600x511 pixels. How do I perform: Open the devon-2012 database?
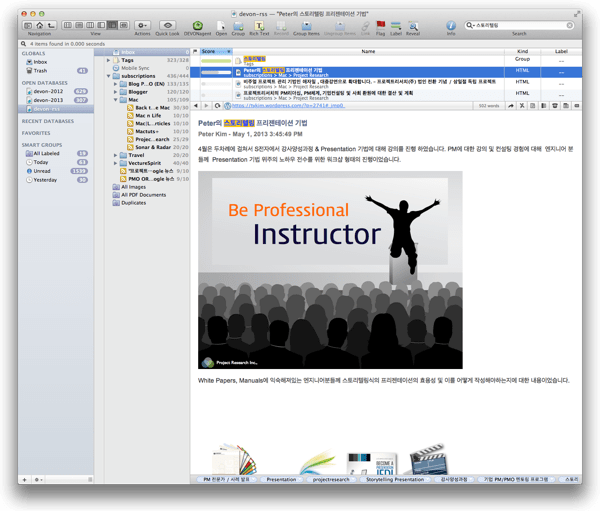[50, 91]
